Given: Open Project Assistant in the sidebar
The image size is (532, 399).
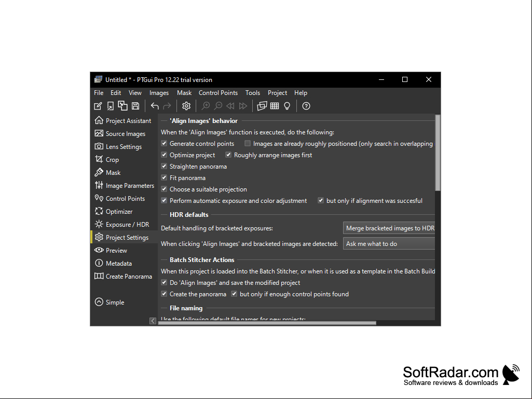Looking at the screenshot, I should tap(124, 121).
